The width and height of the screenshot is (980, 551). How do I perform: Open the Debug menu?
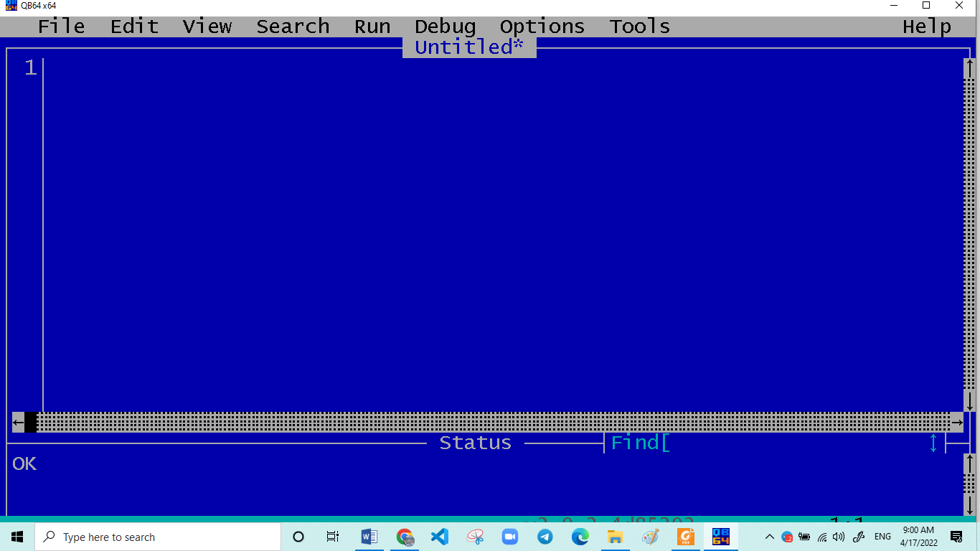click(x=444, y=26)
